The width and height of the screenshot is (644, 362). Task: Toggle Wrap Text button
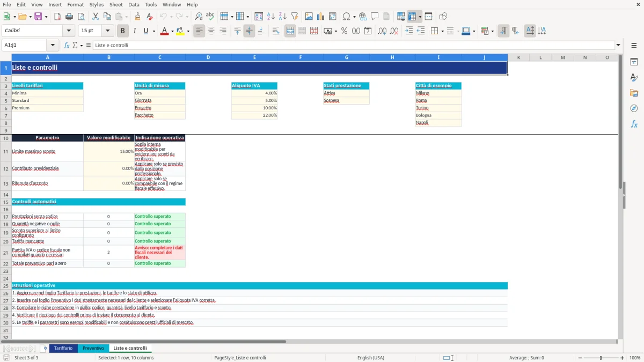pyautogui.click(x=276, y=31)
